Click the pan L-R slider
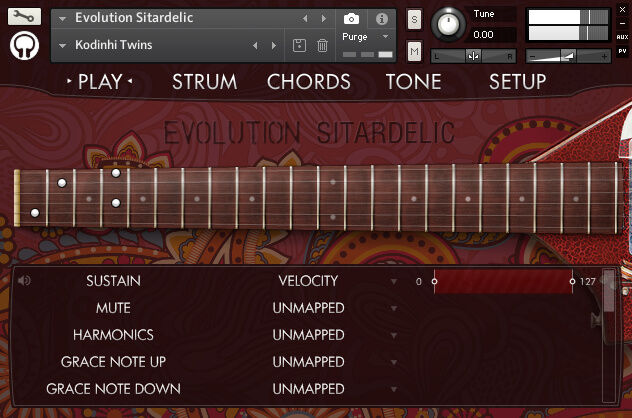Image resolution: width=632 pixels, height=418 pixels. tap(473, 56)
